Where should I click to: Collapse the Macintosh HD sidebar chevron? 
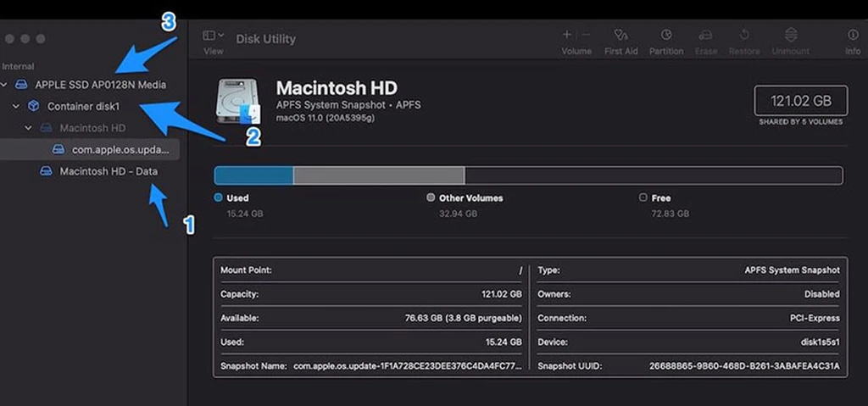[x=28, y=128]
